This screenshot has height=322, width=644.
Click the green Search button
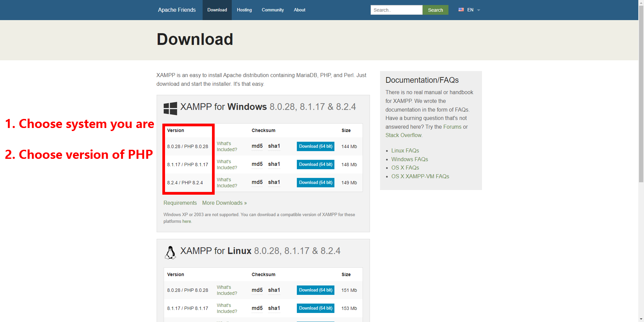click(x=435, y=10)
